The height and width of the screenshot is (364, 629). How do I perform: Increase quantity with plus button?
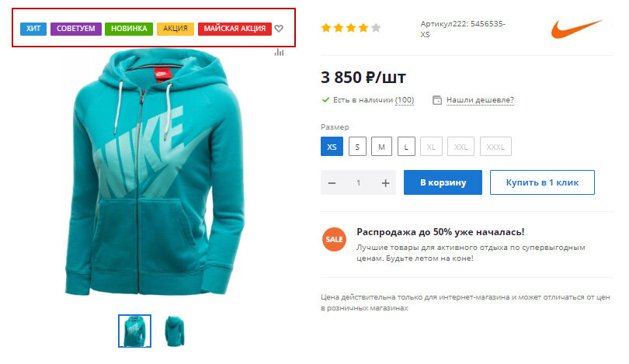tap(385, 183)
